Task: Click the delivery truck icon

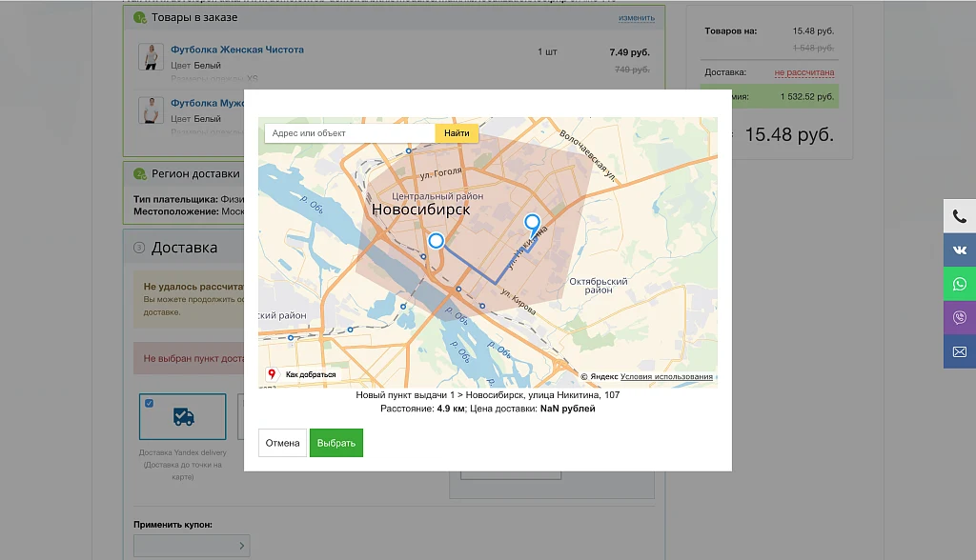Action: (184, 417)
